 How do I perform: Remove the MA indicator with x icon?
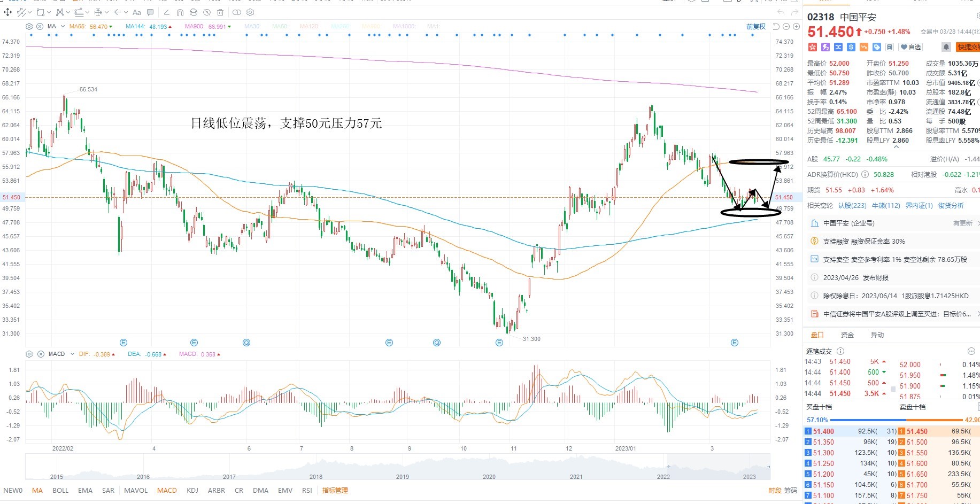(40, 26)
